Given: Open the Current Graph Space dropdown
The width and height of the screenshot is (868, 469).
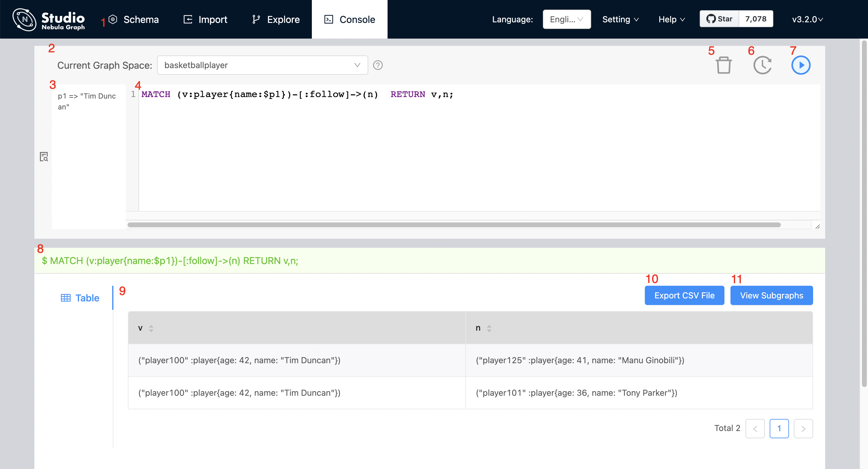Looking at the screenshot, I should click(262, 65).
